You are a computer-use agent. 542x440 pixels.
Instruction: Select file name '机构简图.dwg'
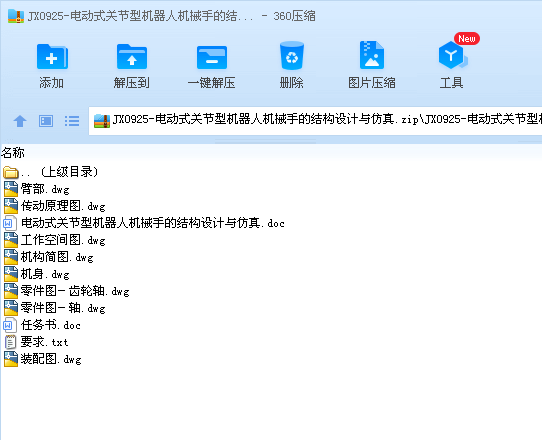[x=57, y=257]
